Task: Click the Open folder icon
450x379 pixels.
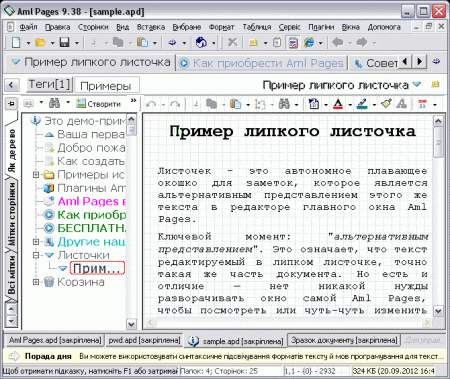Action: 40,42
